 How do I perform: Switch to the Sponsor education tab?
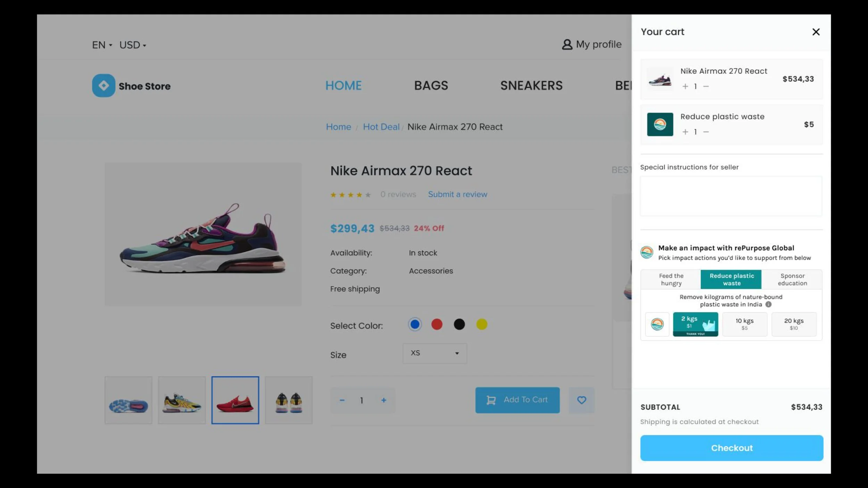pos(792,279)
